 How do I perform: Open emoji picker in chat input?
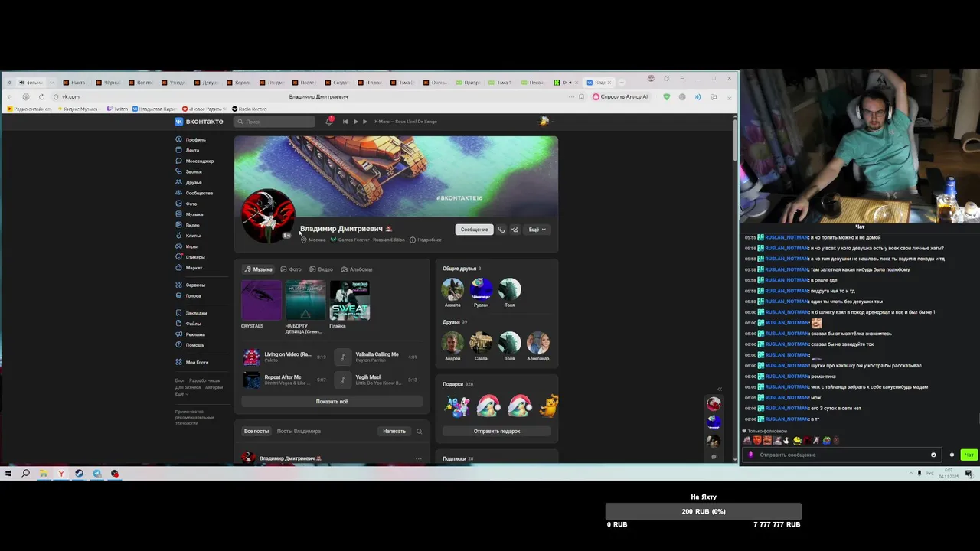point(933,455)
